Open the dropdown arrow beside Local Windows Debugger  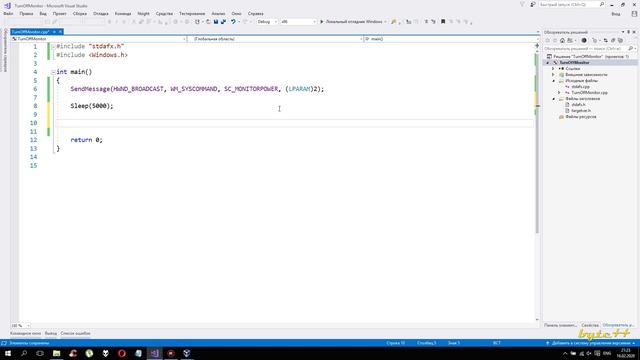(385, 22)
